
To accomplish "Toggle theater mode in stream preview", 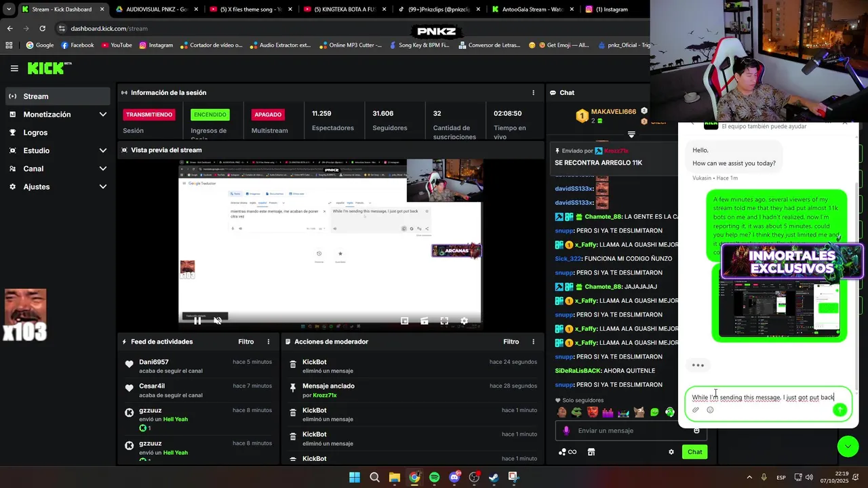I will [424, 321].
